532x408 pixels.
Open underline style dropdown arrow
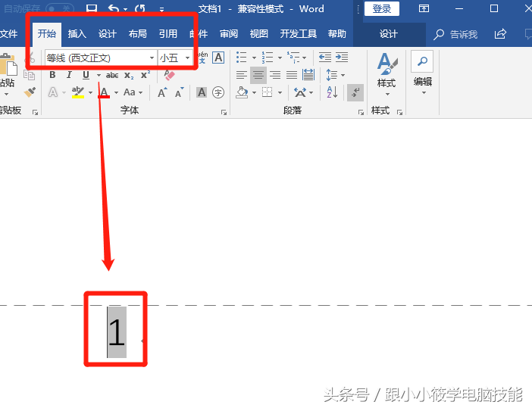(99, 75)
